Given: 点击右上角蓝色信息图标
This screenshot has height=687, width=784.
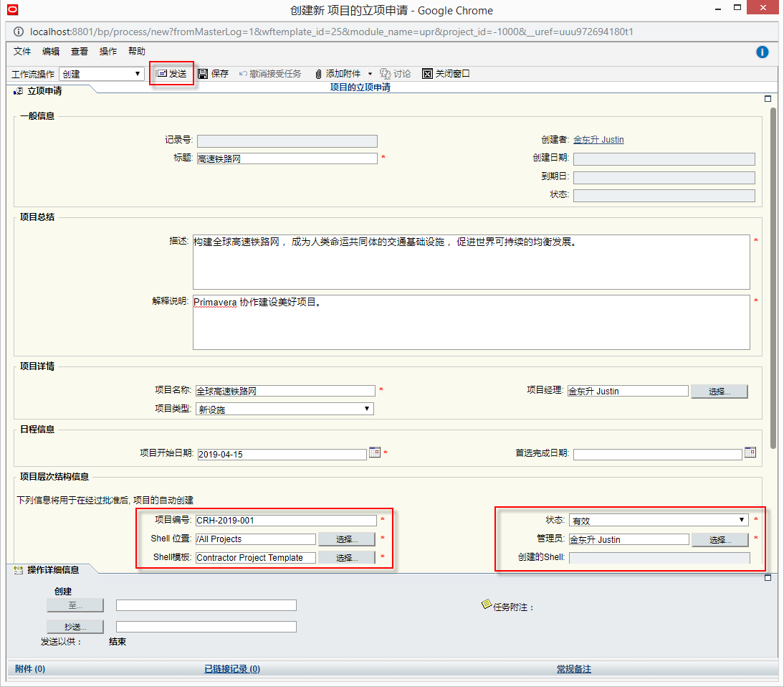Looking at the screenshot, I should tap(762, 52).
